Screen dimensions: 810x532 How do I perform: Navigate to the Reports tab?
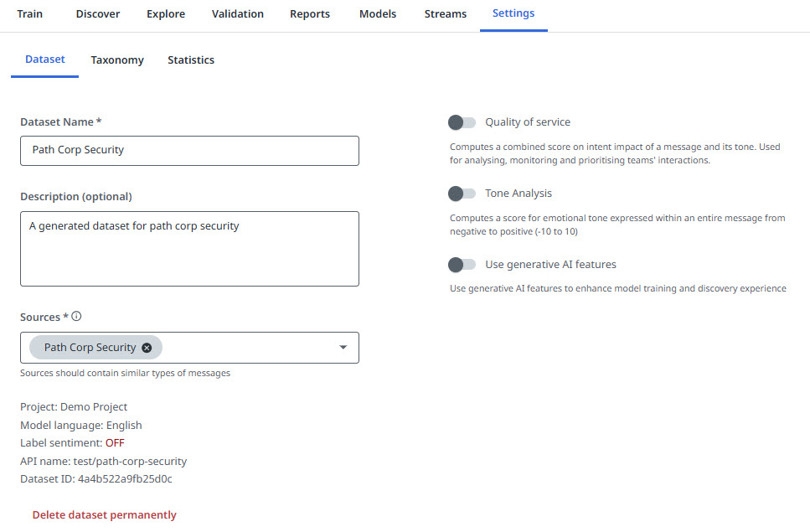tap(310, 14)
